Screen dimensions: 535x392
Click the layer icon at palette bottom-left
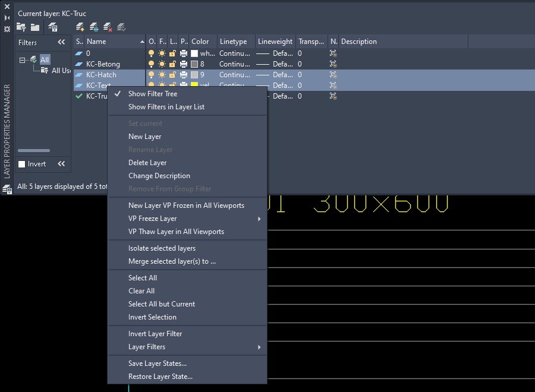click(x=7, y=189)
